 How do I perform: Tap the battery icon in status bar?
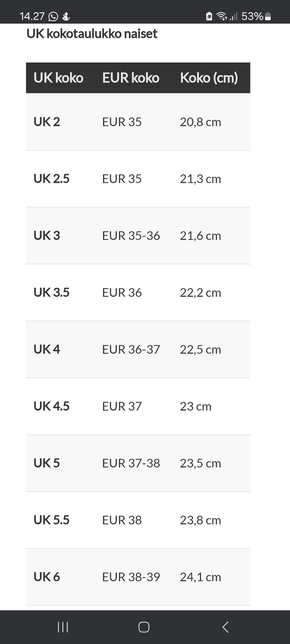[x=268, y=16]
